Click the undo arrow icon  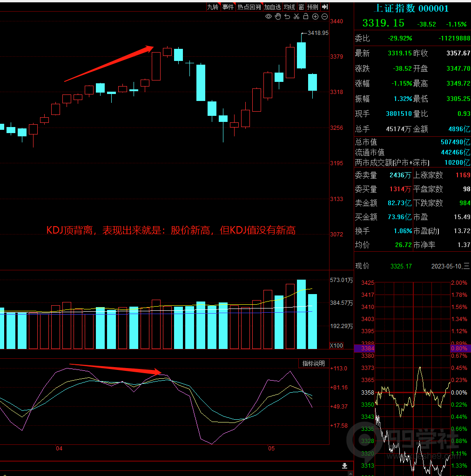click(x=287, y=17)
